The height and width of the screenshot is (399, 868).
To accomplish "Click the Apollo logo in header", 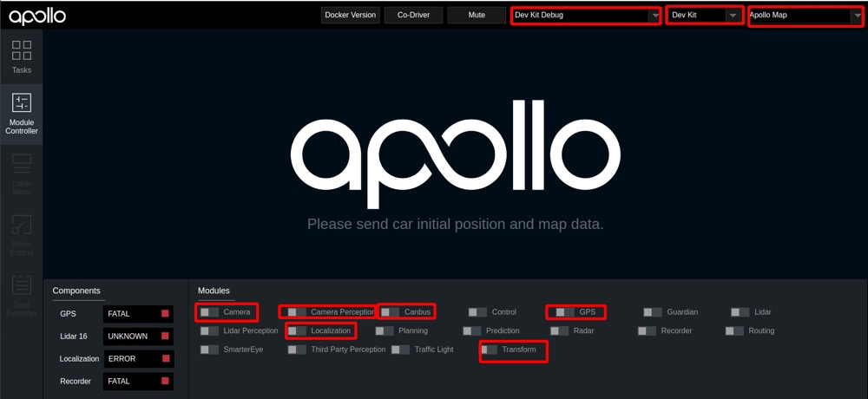I will 37,16.
